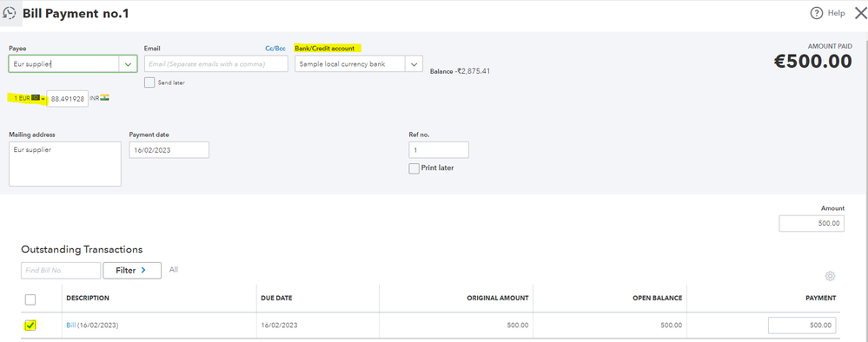Click the open balance 500.00 cell
This screenshot has height=342, width=868.
[x=671, y=326]
